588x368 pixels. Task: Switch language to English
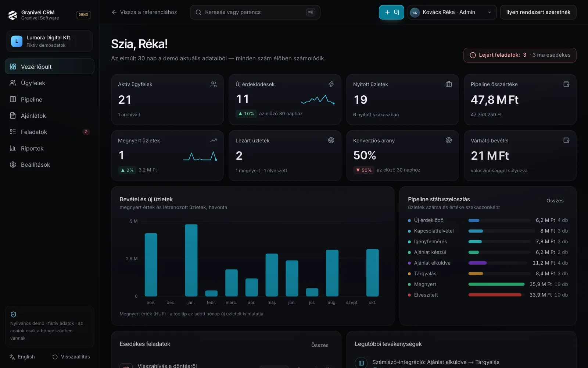coord(22,357)
